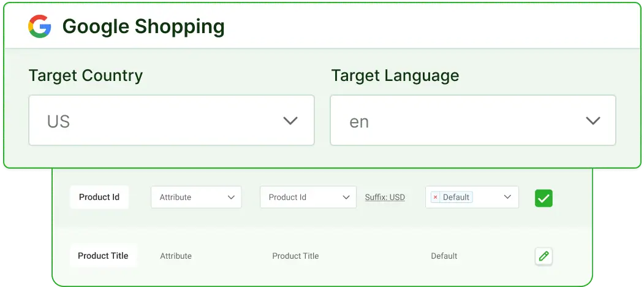644x287 pixels.
Task: Click the Attribute text in Product Title row
Action: click(x=176, y=256)
